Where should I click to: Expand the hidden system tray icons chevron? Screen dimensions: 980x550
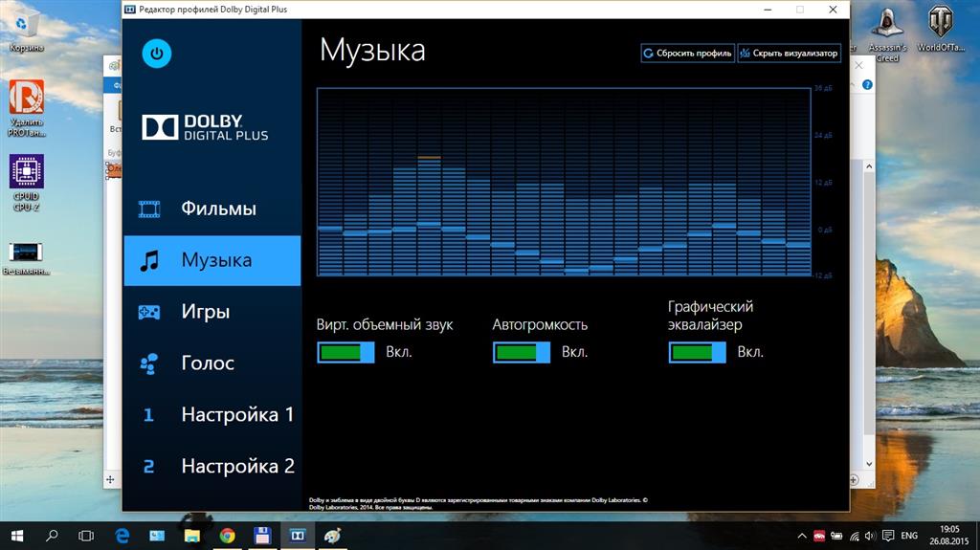(x=802, y=536)
